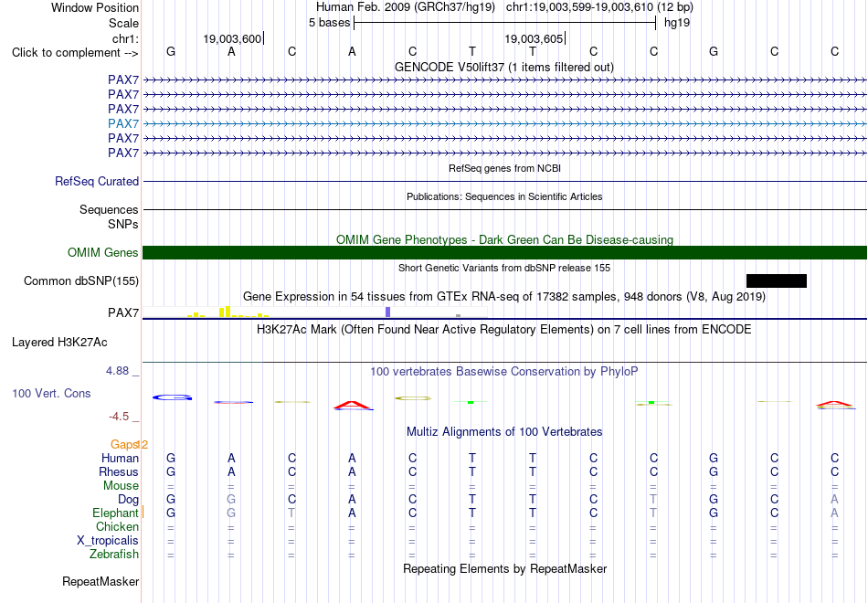This screenshot has width=868, height=603.
Task: Click the hg19 label beside the scale bar
Action: [677, 23]
